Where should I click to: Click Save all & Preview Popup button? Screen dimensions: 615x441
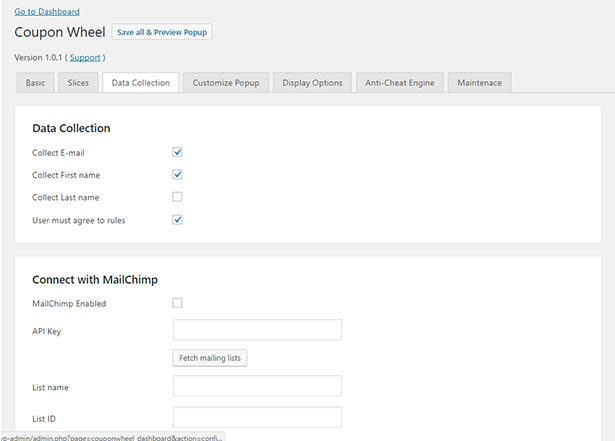click(x=162, y=32)
